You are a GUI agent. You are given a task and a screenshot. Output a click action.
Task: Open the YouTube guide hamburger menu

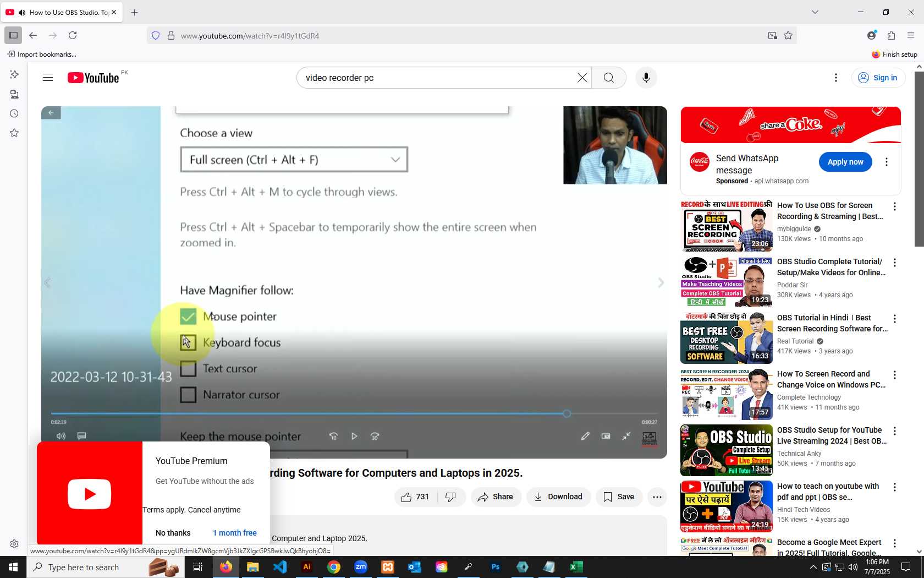[48, 78]
